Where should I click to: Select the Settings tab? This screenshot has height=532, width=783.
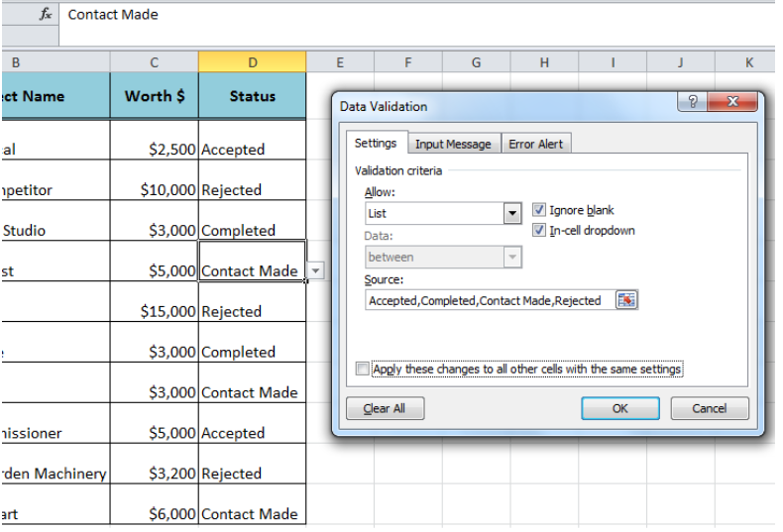[x=376, y=143]
